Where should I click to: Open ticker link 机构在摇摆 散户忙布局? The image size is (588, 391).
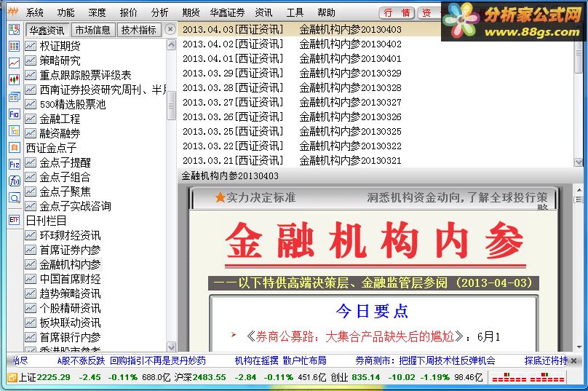pyautogui.click(x=280, y=360)
